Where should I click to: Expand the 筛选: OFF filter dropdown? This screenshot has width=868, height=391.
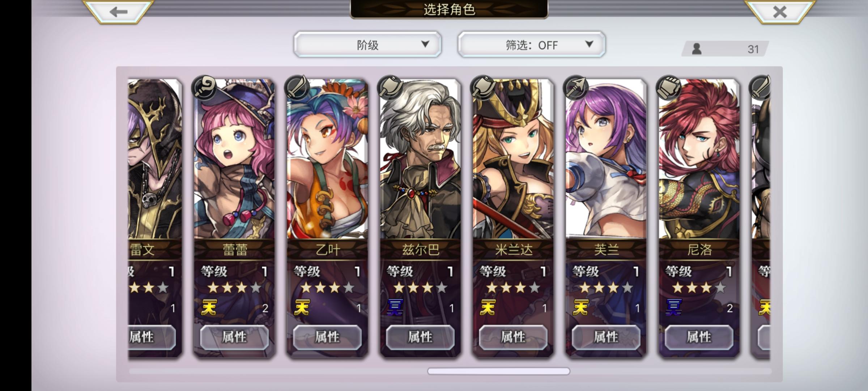(531, 45)
